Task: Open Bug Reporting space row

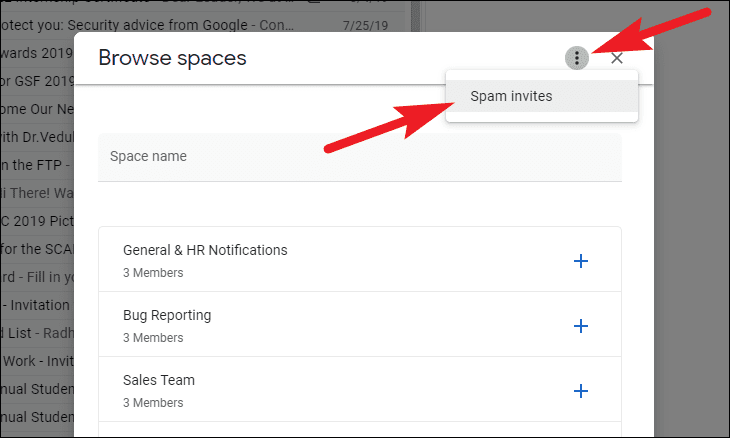Action: tap(360, 324)
